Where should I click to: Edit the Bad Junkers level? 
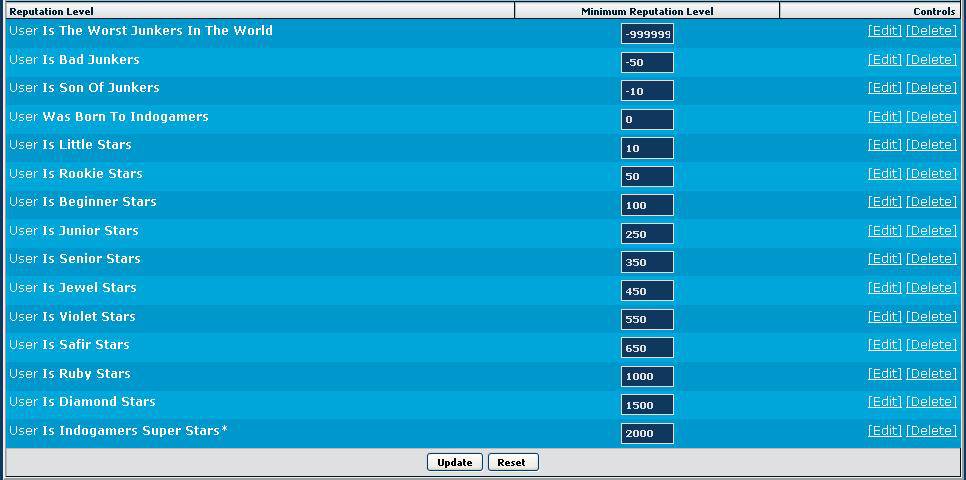point(885,60)
